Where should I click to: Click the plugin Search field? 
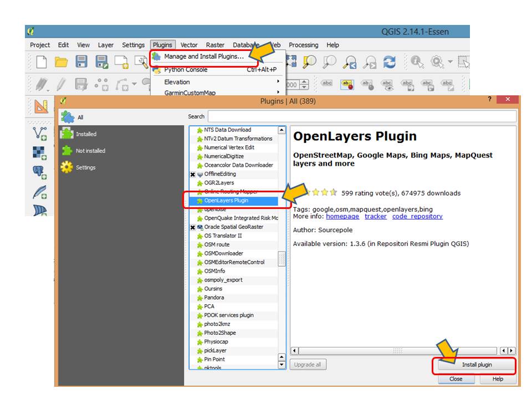click(x=362, y=116)
